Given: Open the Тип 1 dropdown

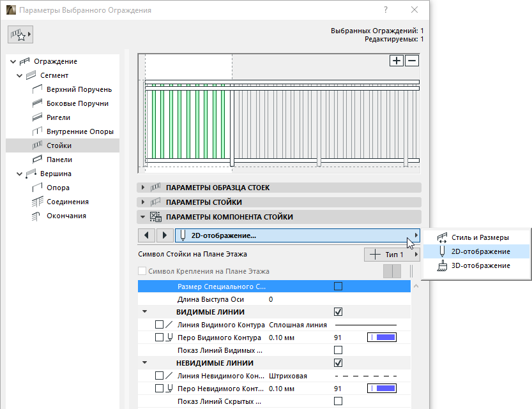Looking at the screenshot, I should click(x=391, y=254).
